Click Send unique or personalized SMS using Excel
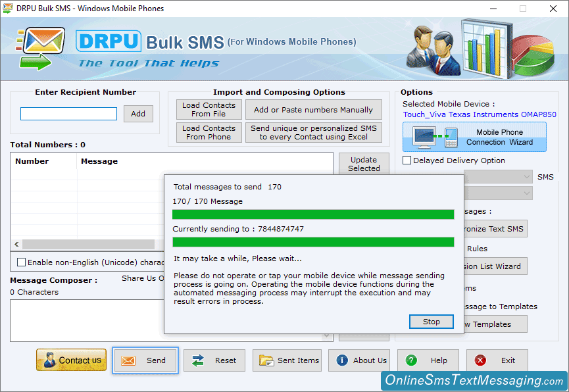Screen dimensions: 569x392 point(314,132)
